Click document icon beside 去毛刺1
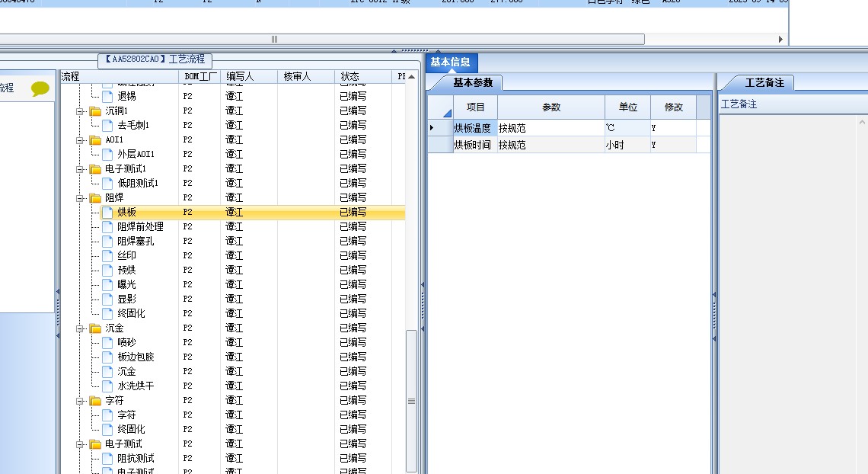Screen dimensions: 868x474 click(x=107, y=125)
